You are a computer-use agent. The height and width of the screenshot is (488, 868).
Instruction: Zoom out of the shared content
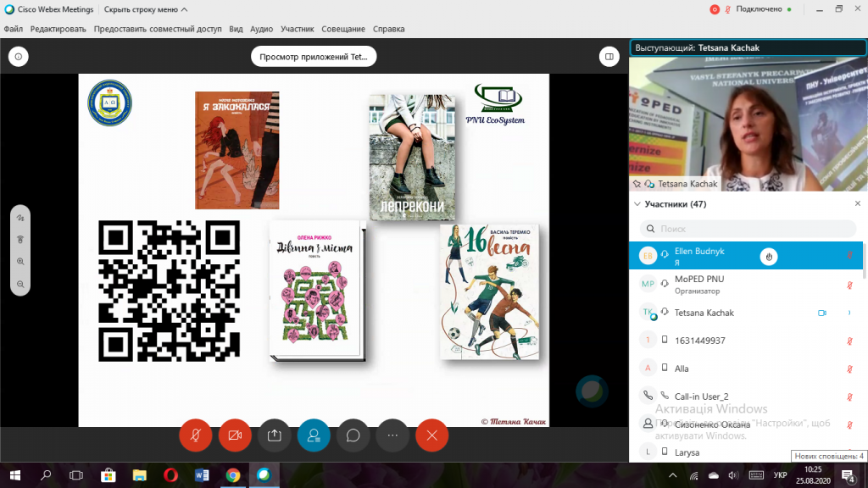[20, 284]
